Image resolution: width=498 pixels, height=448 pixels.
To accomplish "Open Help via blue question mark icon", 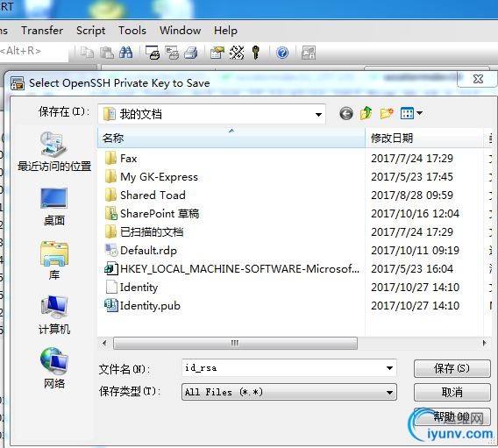I will [282, 53].
